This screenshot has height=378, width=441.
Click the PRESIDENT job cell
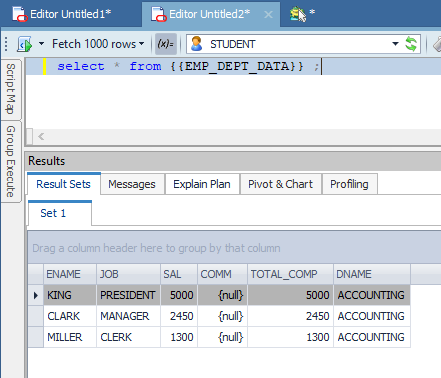coord(128,295)
